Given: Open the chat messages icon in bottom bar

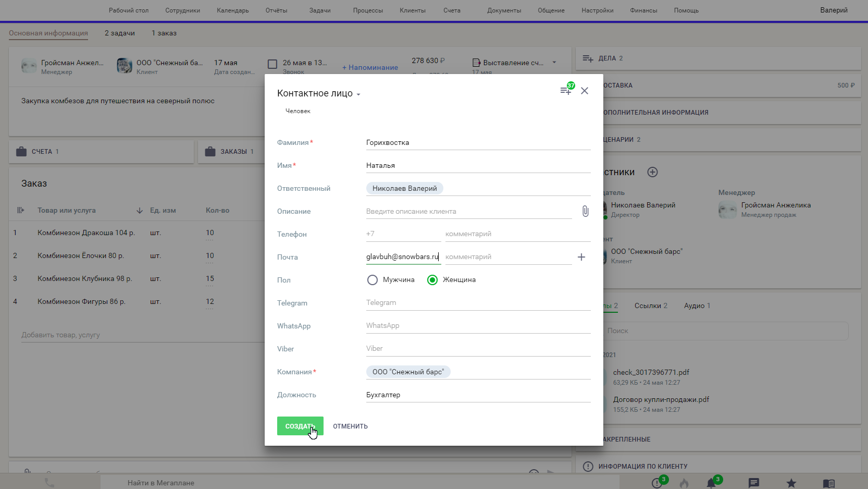Looking at the screenshot, I should [x=754, y=483].
